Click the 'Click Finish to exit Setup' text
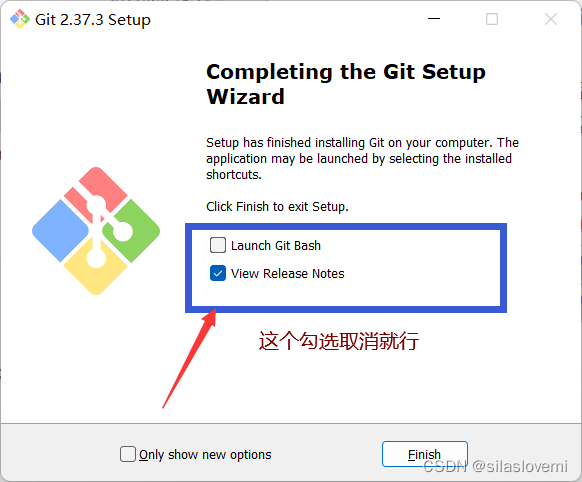This screenshot has height=482, width=582. pos(277,207)
